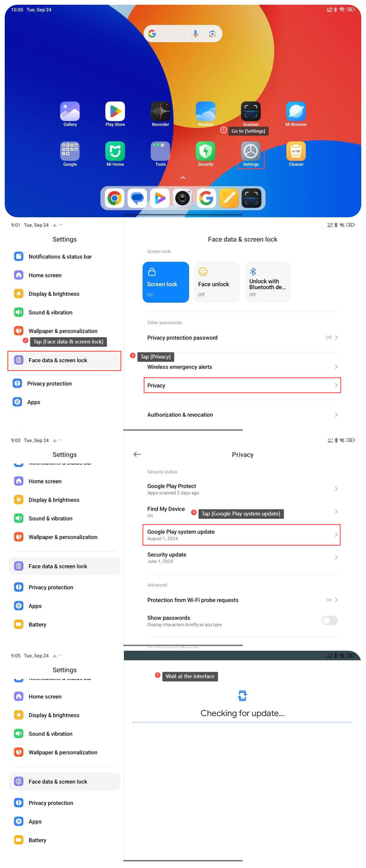Expand Google Play system update entry

pyautogui.click(x=241, y=535)
